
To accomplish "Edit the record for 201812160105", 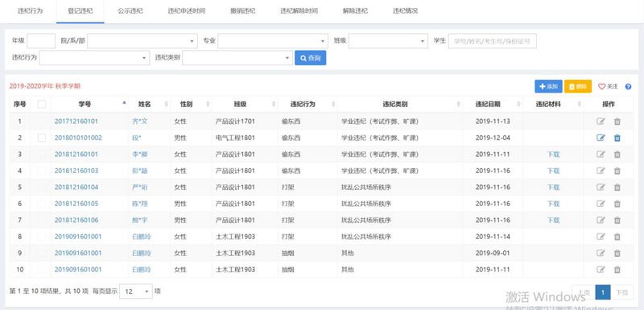I will pyautogui.click(x=601, y=204).
